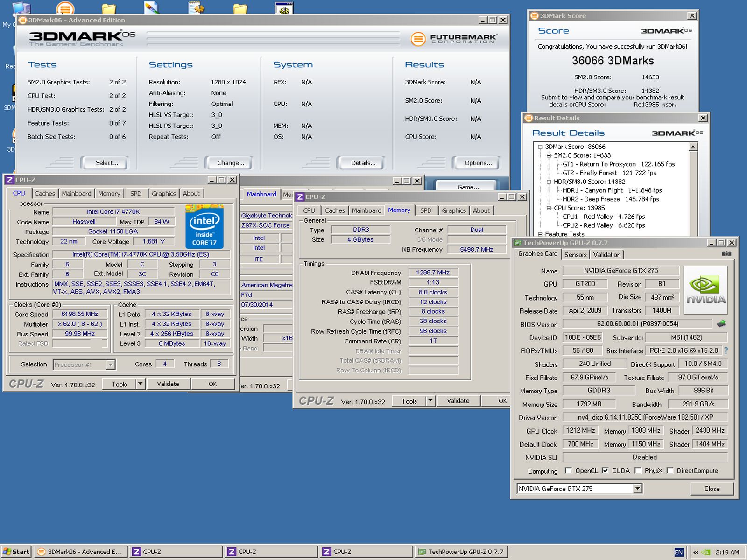747x560 pixels.
Task: Enable the DirectCompute checkbox
Action: pyautogui.click(x=670, y=470)
